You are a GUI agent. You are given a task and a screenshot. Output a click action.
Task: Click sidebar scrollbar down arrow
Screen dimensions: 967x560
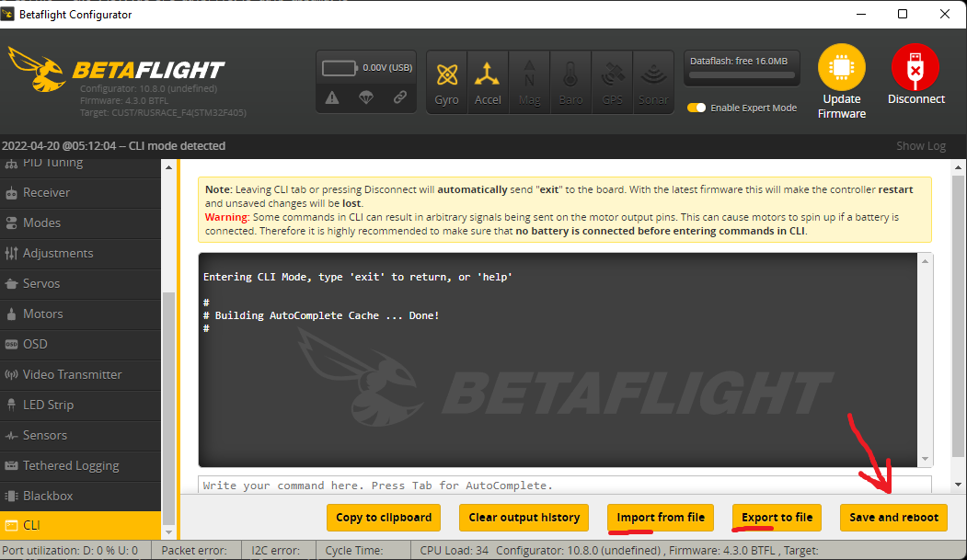pos(169,532)
